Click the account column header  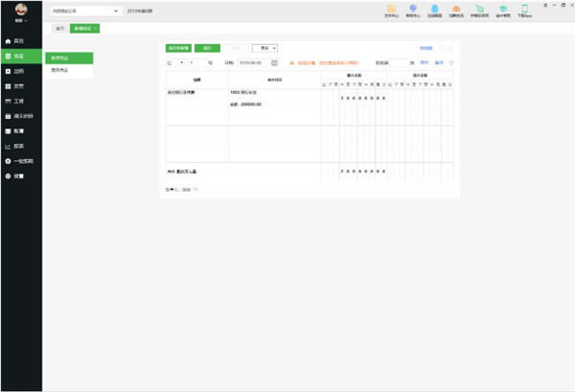tap(275, 80)
